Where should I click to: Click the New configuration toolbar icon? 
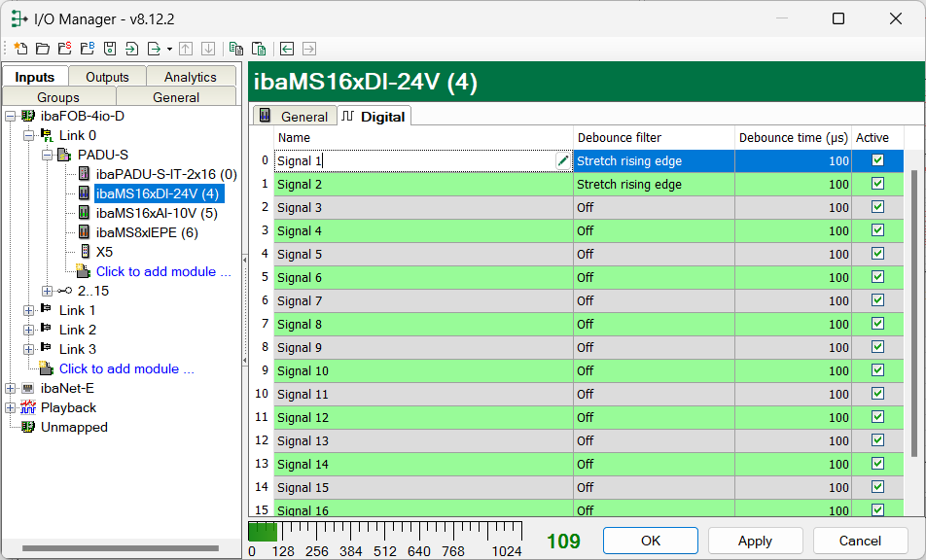tap(20, 49)
